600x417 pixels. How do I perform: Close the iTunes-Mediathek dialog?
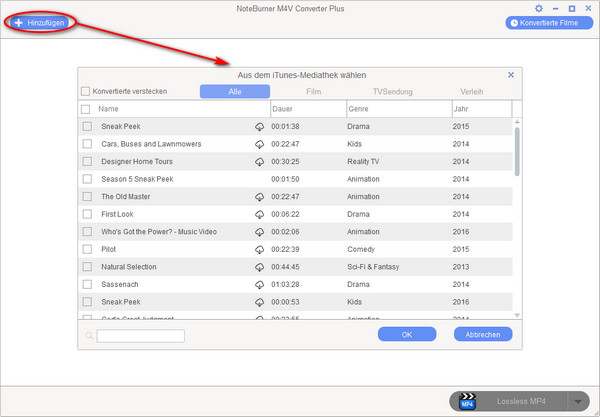(511, 75)
